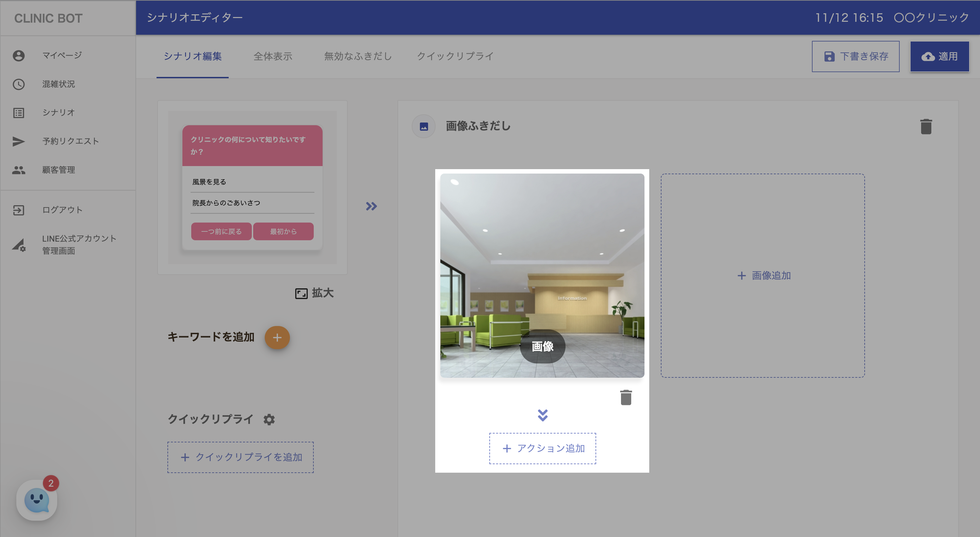Viewport: 980px width, 537px height.
Task: Delete the image card using trash icon
Action: pyautogui.click(x=625, y=398)
